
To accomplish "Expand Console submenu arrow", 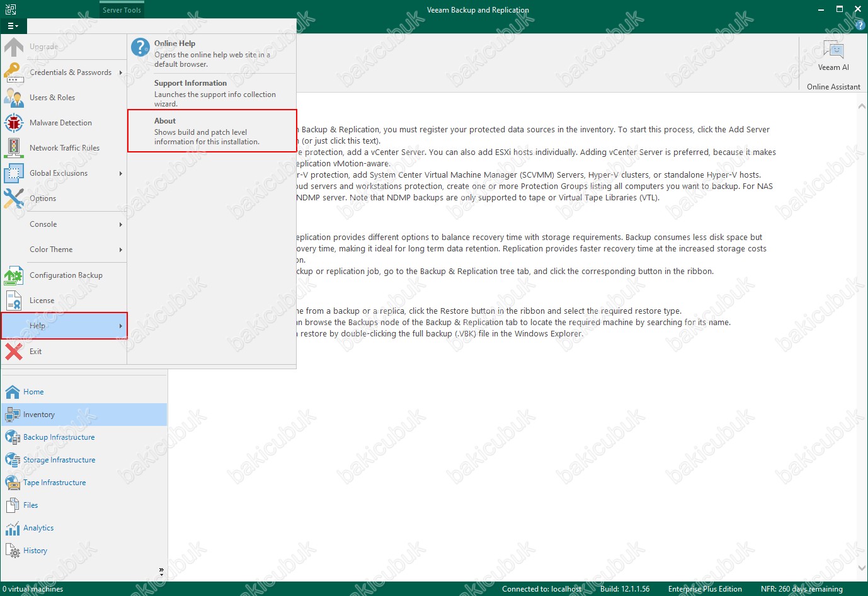I will click(120, 224).
